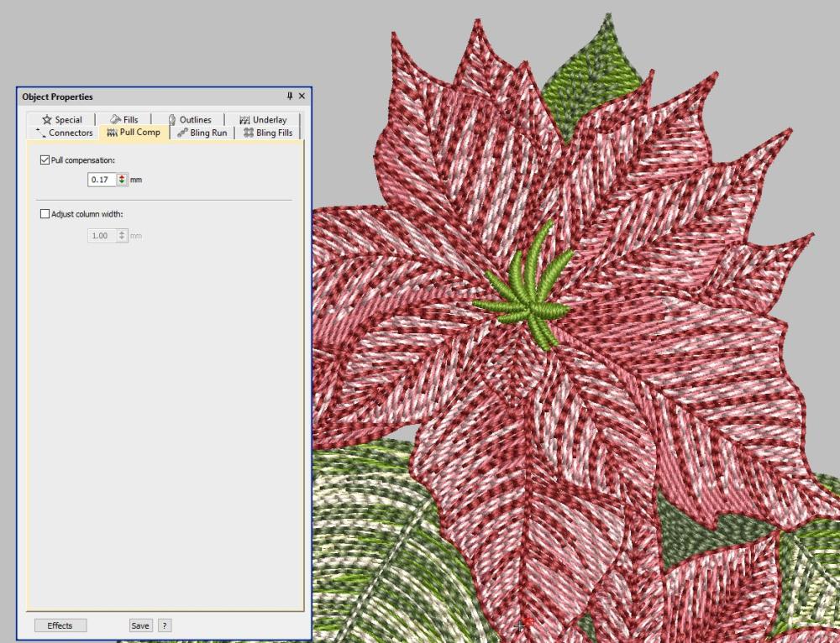This screenshot has height=643, width=840.
Task: Click inside the 0.17 mm value field
Action: click(101, 179)
